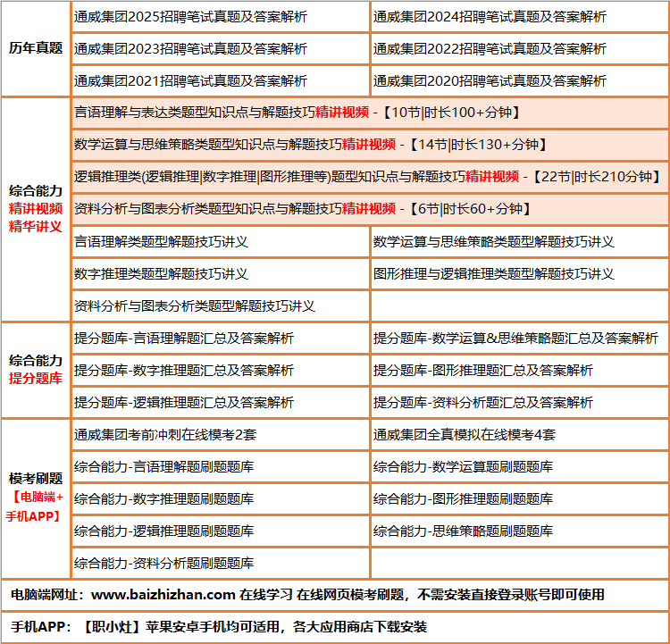Select 通威集团2022招聘笔试真题及答案解析 cell
670x644 pixels.
coord(520,49)
